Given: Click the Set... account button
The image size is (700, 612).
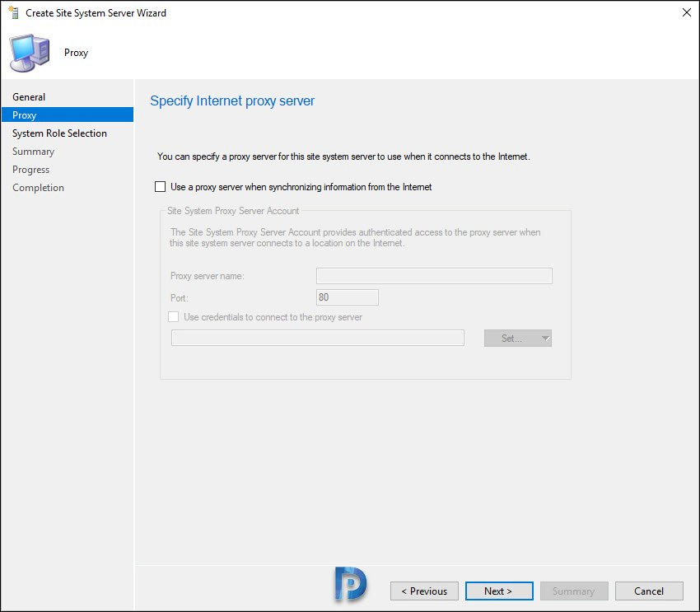Looking at the screenshot, I should (511, 339).
